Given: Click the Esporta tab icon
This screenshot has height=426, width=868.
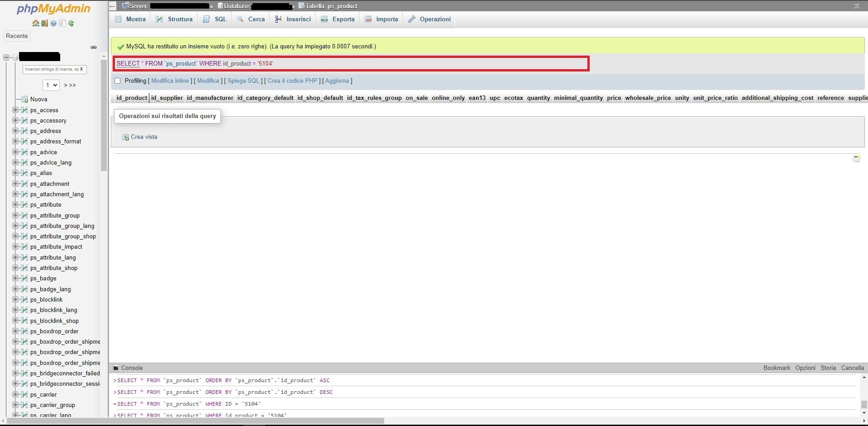Looking at the screenshot, I should click(x=324, y=19).
